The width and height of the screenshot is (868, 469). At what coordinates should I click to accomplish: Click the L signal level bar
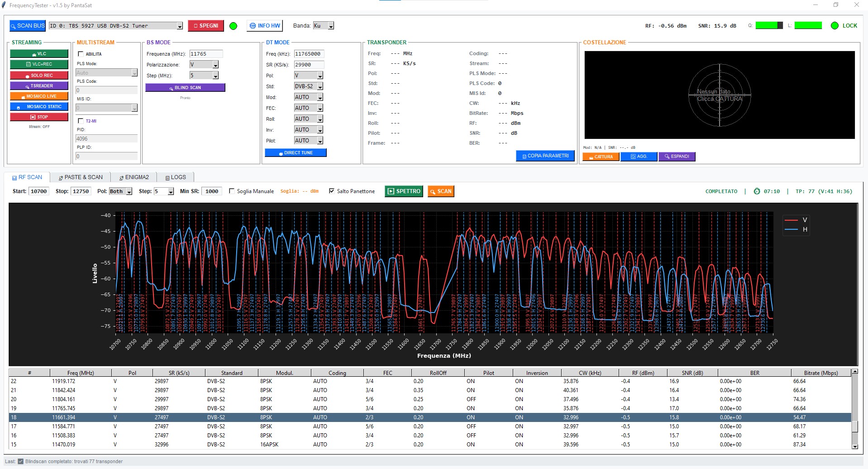(x=808, y=25)
